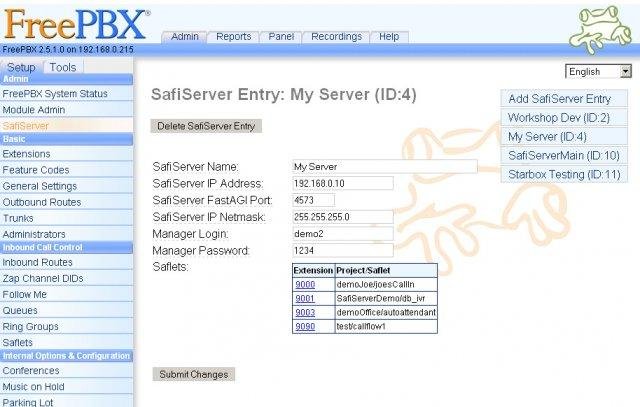The height and width of the screenshot is (407, 640).
Task: Click the green frog mascot icon
Action: tap(600, 29)
